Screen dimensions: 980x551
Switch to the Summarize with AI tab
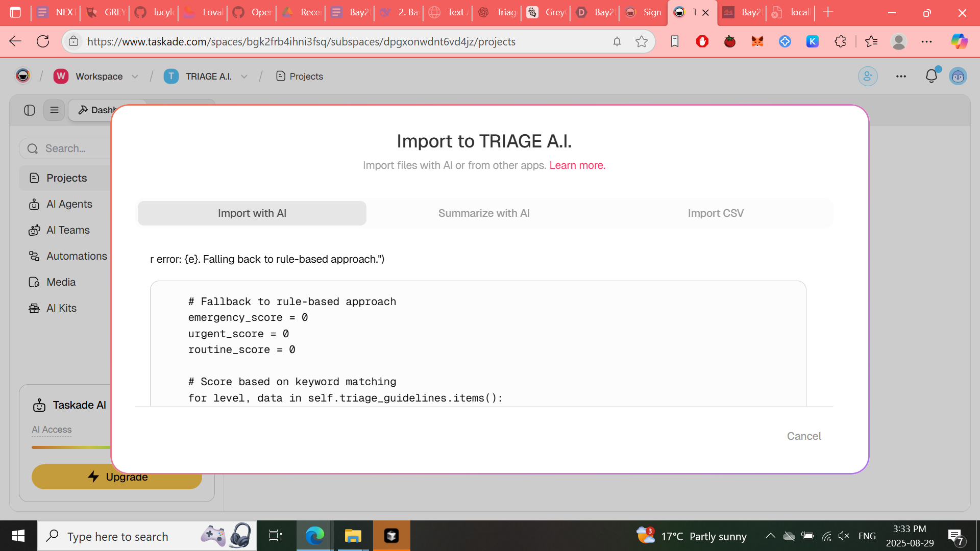pyautogui.click(x=484, y=213)
